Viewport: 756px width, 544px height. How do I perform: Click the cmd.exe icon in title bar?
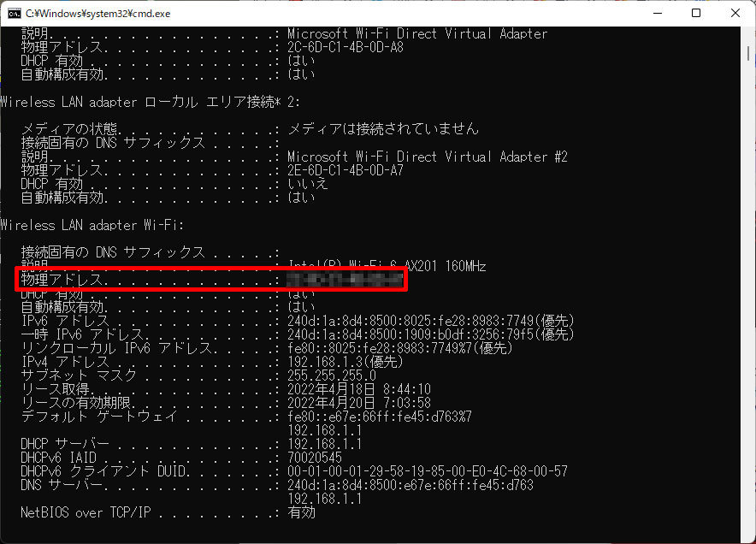(x=14, y=13)
